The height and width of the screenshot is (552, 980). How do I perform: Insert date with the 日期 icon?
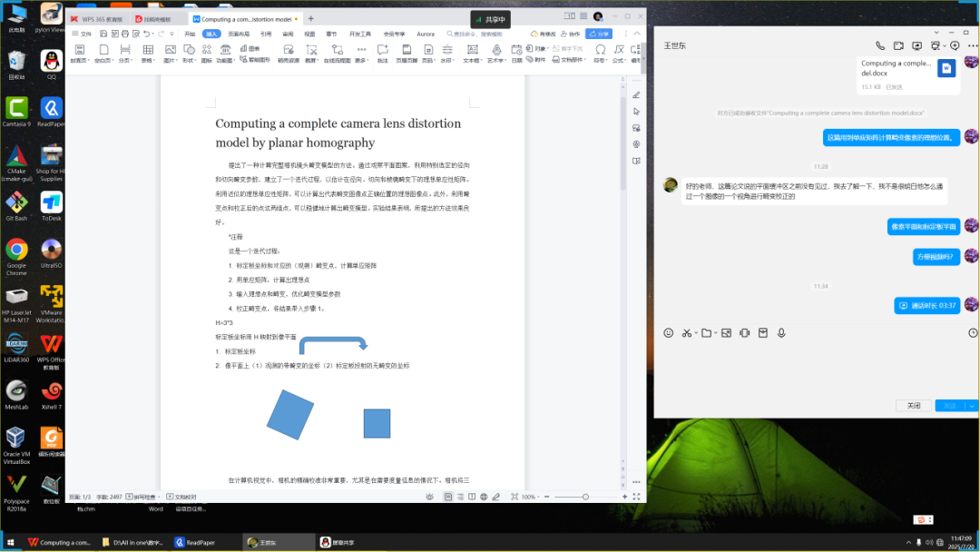[516, 54]
